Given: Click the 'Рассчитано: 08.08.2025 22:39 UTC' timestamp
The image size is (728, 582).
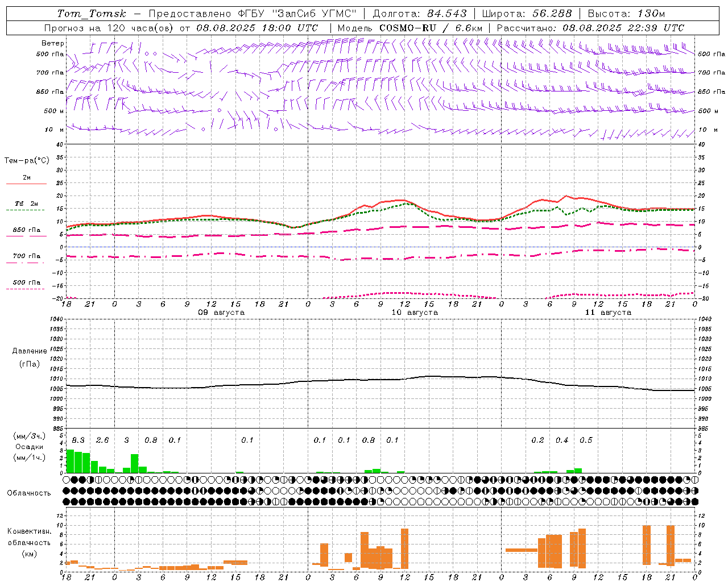Looking at the screenshot, I should tap(590, 28).
